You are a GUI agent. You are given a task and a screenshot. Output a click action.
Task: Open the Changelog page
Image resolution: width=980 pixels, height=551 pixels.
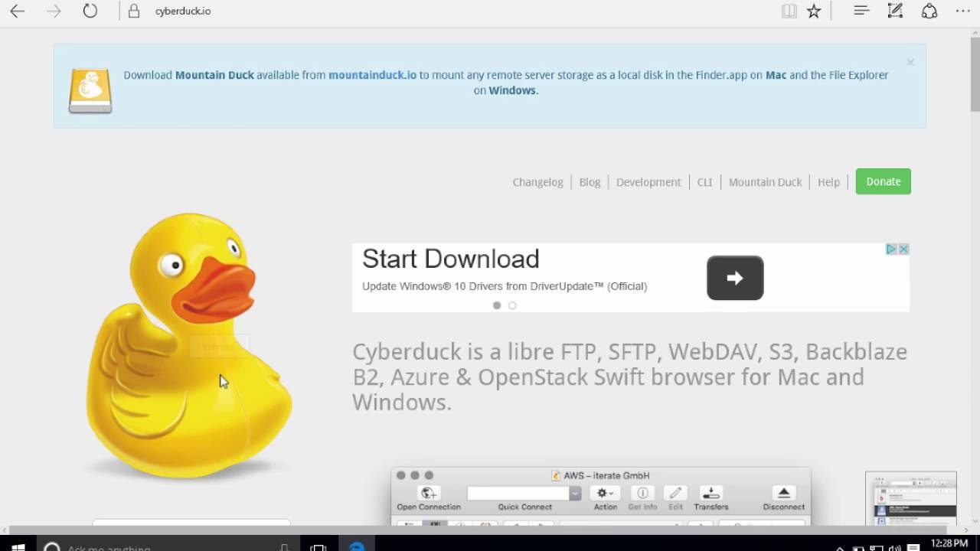537,182
